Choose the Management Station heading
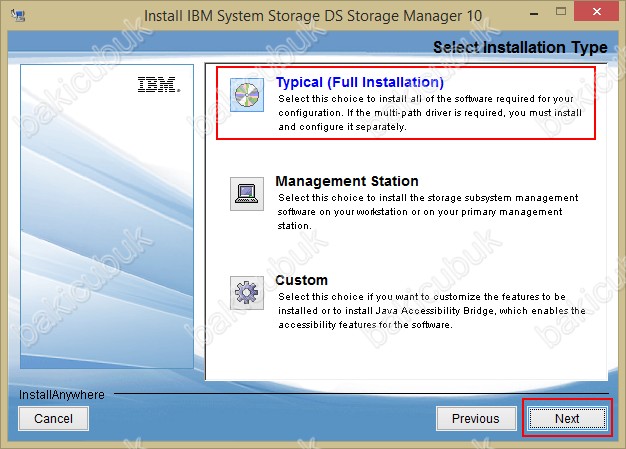The image size is (626, 449). point(347,181)
